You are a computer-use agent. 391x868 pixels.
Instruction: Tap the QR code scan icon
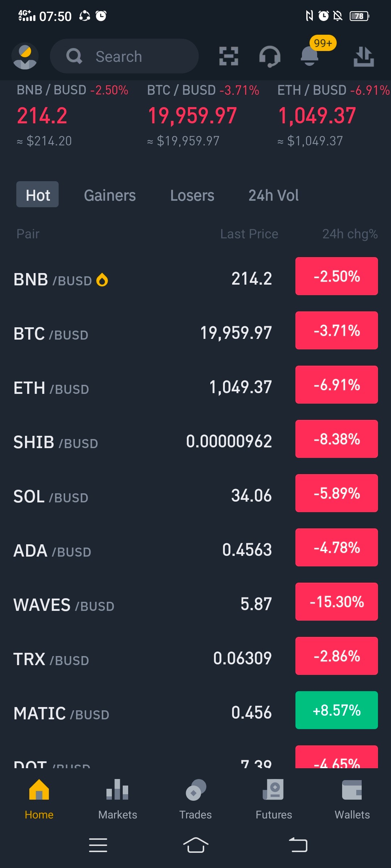(229, 56)
